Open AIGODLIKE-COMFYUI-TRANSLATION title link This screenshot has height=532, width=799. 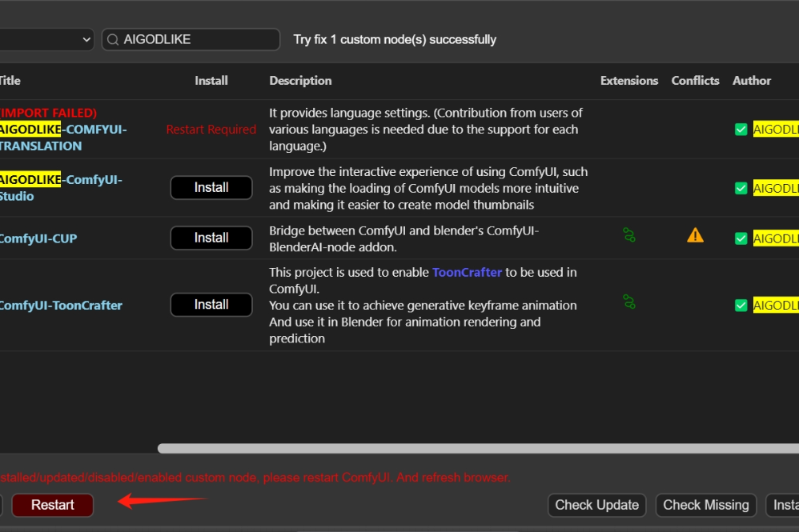coord(63,138)
